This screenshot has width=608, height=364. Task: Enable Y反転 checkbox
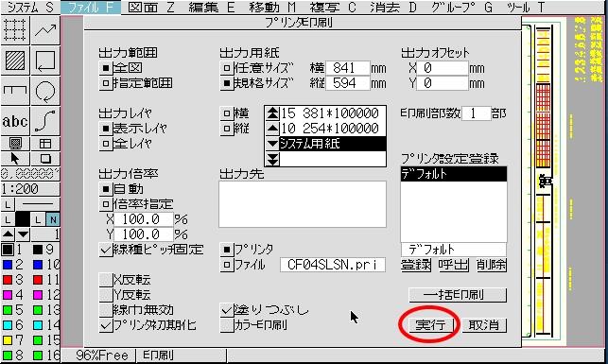point(106,295)
